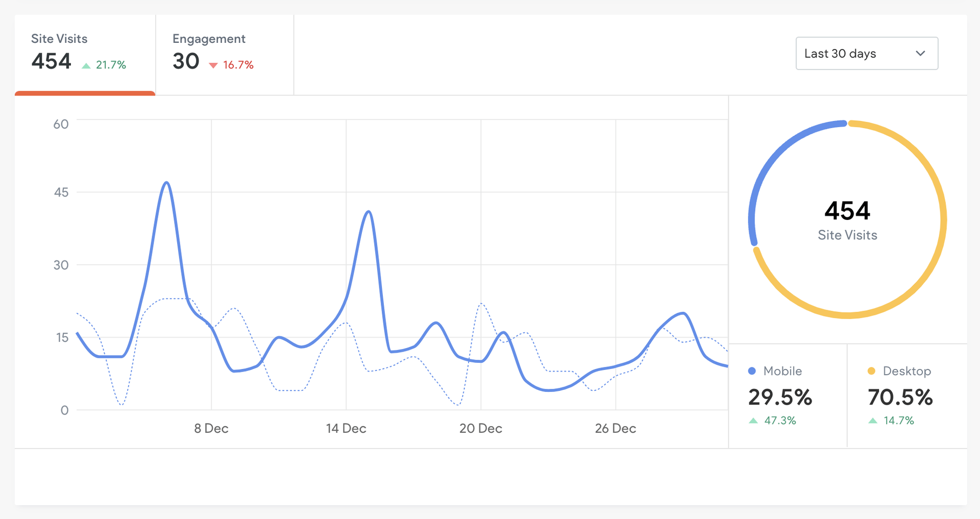Click the 26 Dec axis label
The height and width of the screenshot is (519, 980).
click(616, 428)
